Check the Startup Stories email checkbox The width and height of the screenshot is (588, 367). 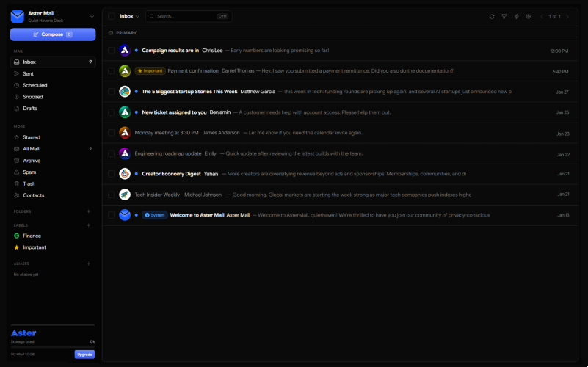112,92
